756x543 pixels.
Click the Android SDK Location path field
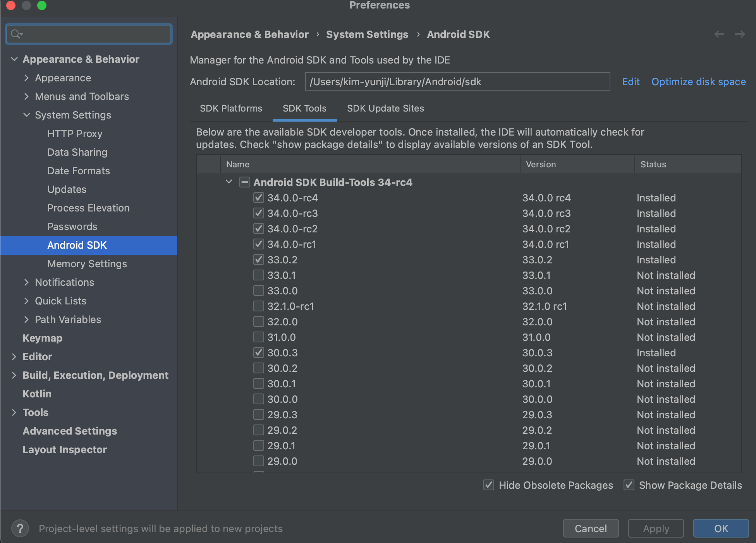tap(457, 81)
